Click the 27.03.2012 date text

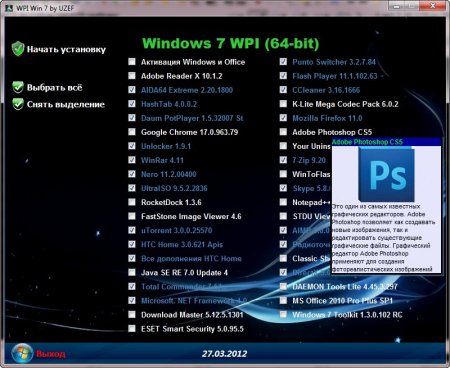(224, 354)
